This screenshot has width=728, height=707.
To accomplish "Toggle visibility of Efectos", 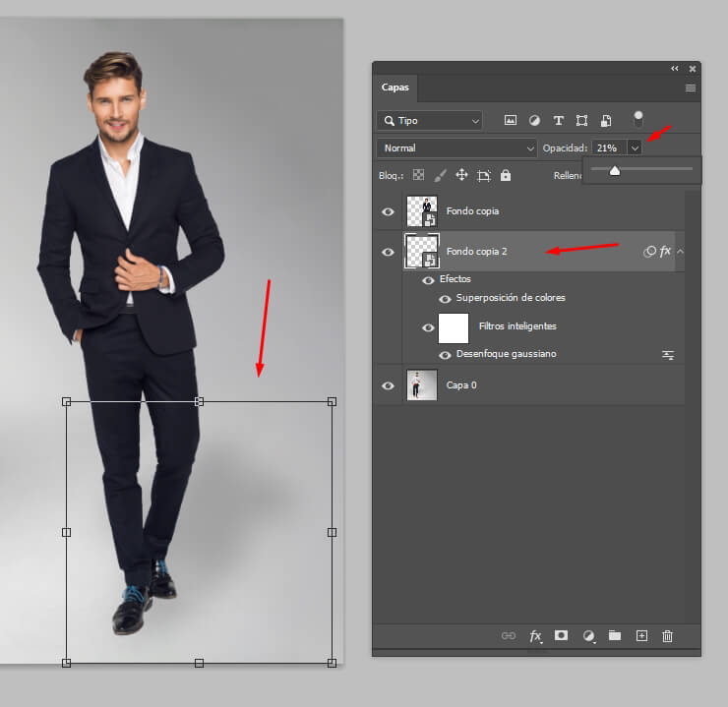I will 428,280.
